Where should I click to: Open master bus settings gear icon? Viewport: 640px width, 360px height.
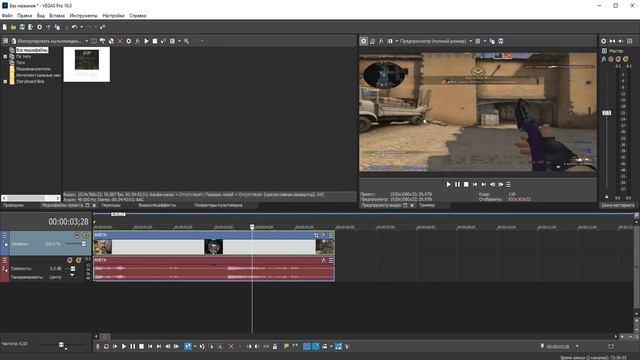[604, 41]
